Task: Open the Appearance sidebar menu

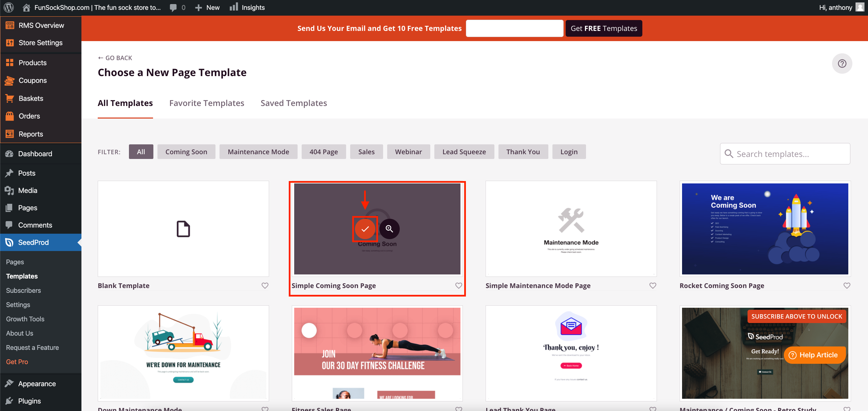Action: (x=37, y=383)
